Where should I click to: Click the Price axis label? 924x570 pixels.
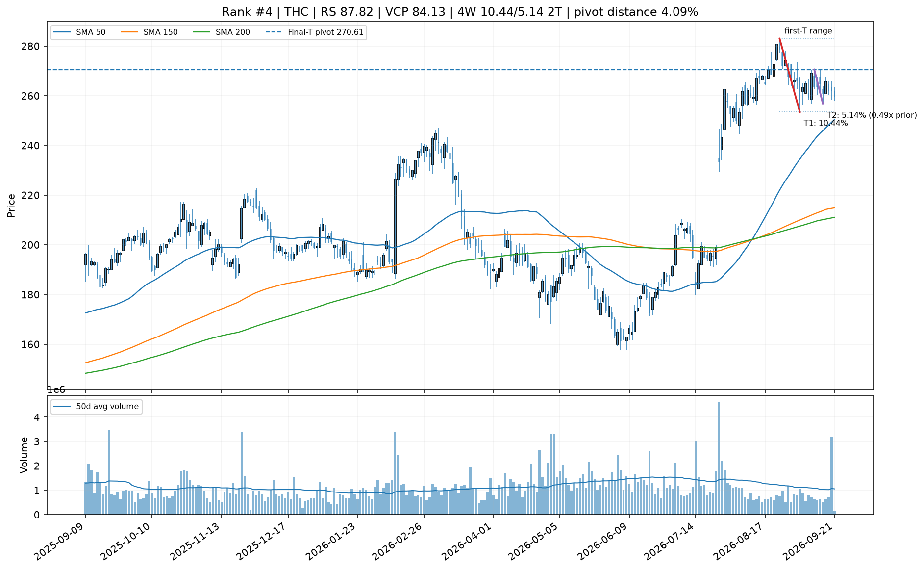click(x=11, y=206)
